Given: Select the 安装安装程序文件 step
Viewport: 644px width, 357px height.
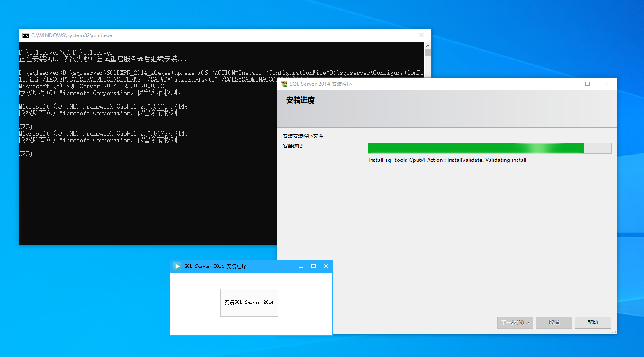Looking at the screenshot, I should click(303, 136).
